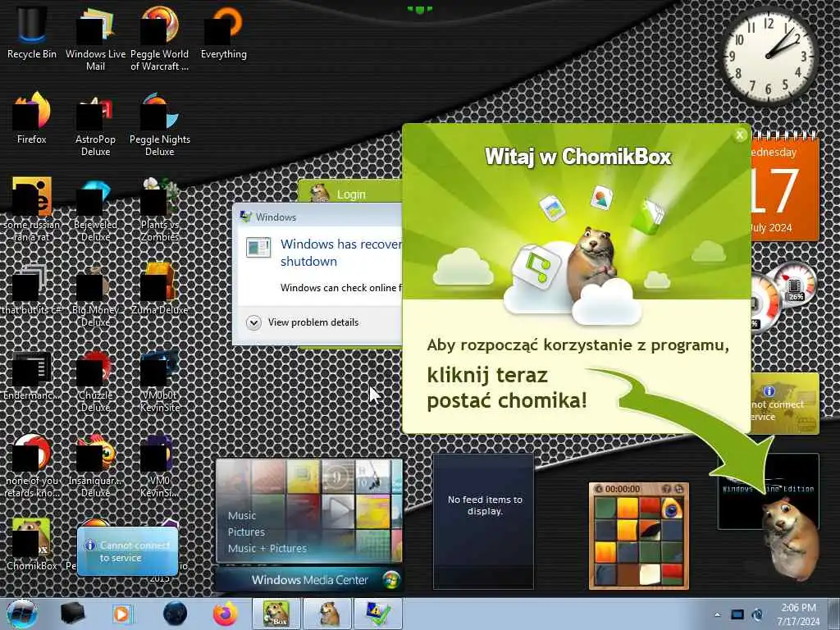Open the Music-only entry in Media Center gadget
The image size is (840, 630).
242,515
